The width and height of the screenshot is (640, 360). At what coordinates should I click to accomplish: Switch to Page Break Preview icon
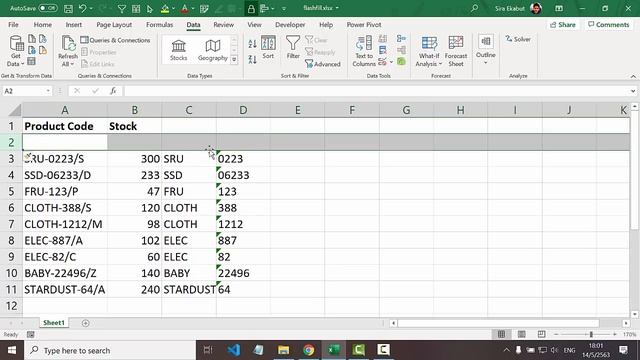coord(541,334)
